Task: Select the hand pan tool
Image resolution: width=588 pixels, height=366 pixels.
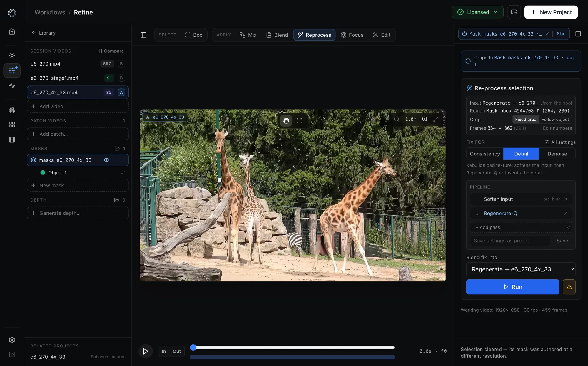Action: tap(286, 120)
